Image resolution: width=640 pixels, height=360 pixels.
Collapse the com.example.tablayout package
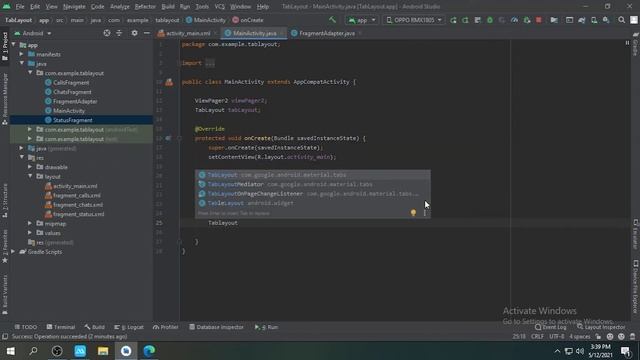(x=30, y=73)
